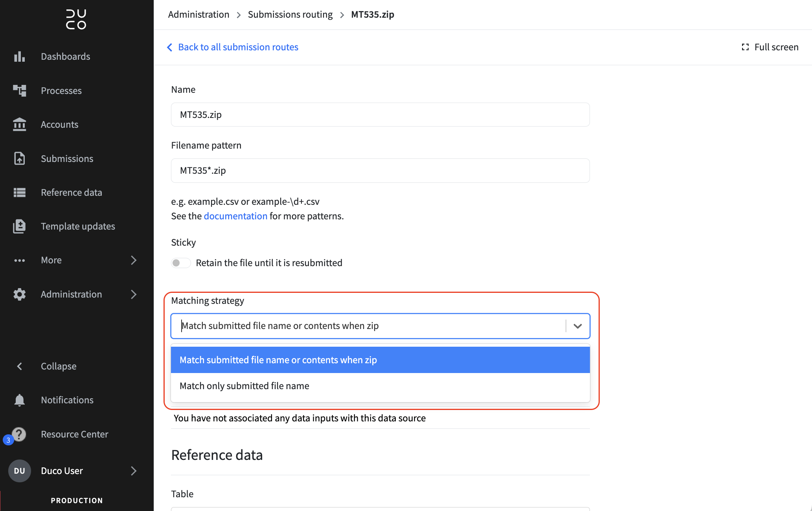Expand the Administration sidebar submenu

(134, 294)
